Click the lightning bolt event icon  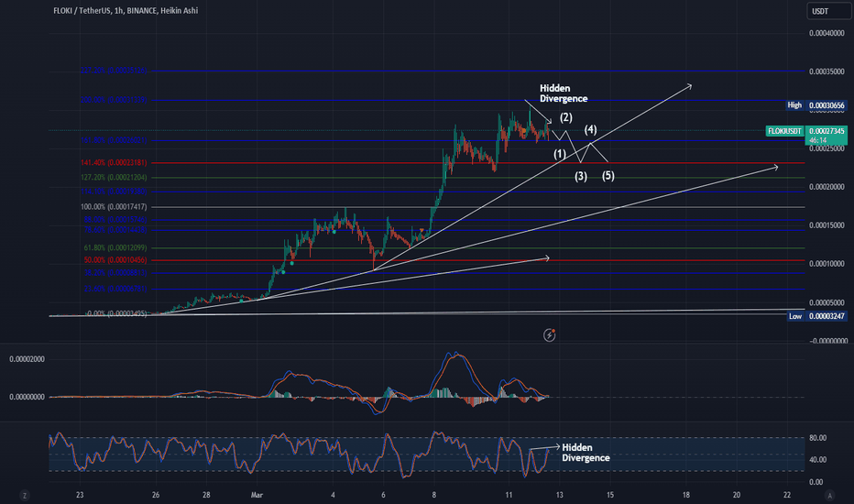[550, 335]
